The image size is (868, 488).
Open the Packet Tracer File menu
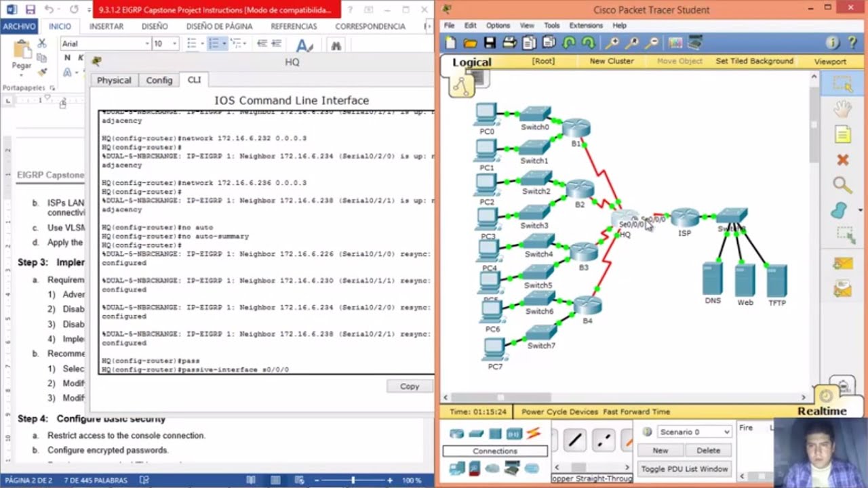click(x=450, y=26)
